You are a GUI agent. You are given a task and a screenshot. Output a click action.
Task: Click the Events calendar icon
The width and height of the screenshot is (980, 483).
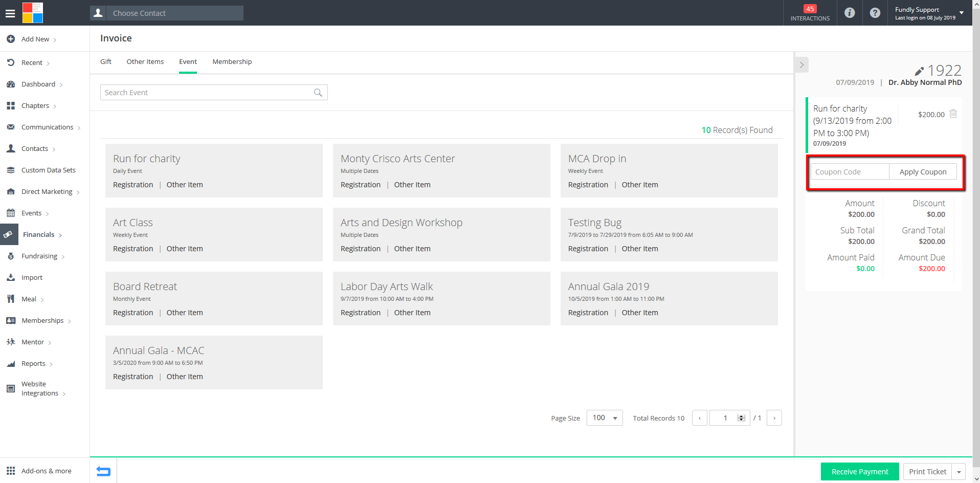(11, 213)
